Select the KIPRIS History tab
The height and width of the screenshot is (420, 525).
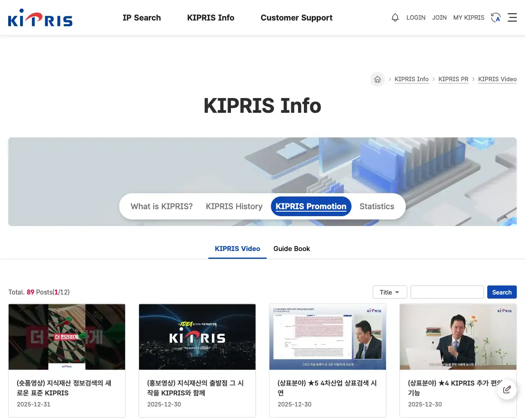tap(234, 206)
